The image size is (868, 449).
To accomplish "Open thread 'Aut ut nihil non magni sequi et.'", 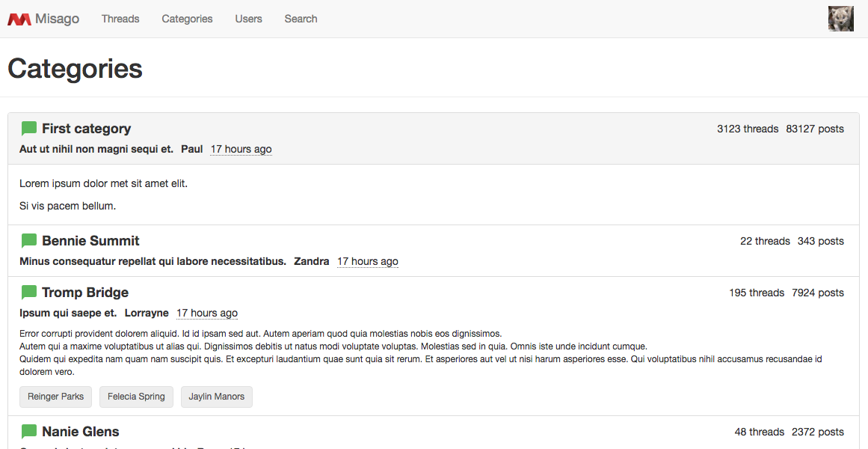I will pyautogui.click(x=96, y=149).
